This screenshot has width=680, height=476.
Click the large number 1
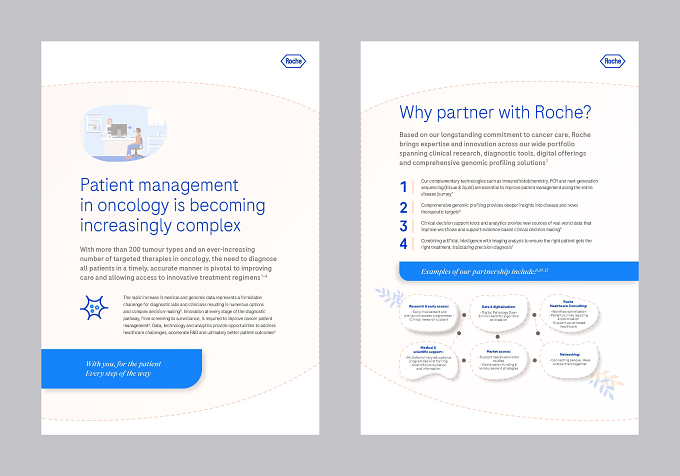click(x=403, y=187)
